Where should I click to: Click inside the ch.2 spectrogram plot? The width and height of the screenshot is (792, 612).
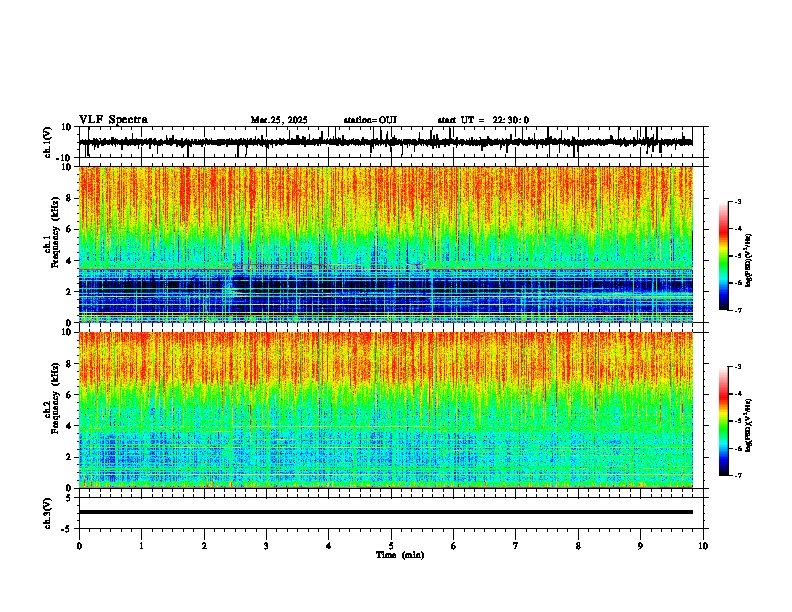(x=385, y=410)
